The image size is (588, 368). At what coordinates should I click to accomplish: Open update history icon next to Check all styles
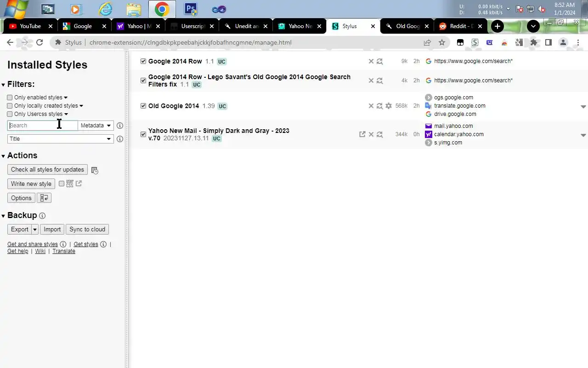coord(95,170)
